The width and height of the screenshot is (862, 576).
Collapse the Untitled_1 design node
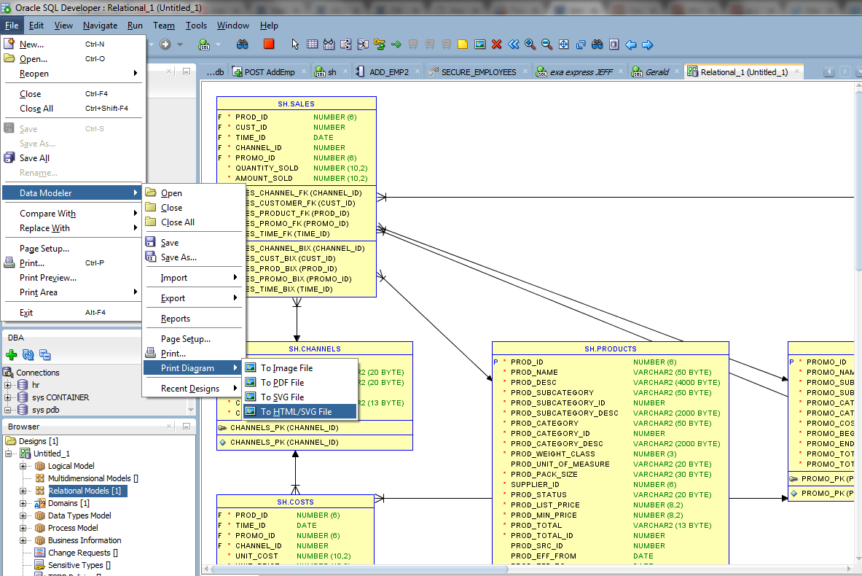8,452
